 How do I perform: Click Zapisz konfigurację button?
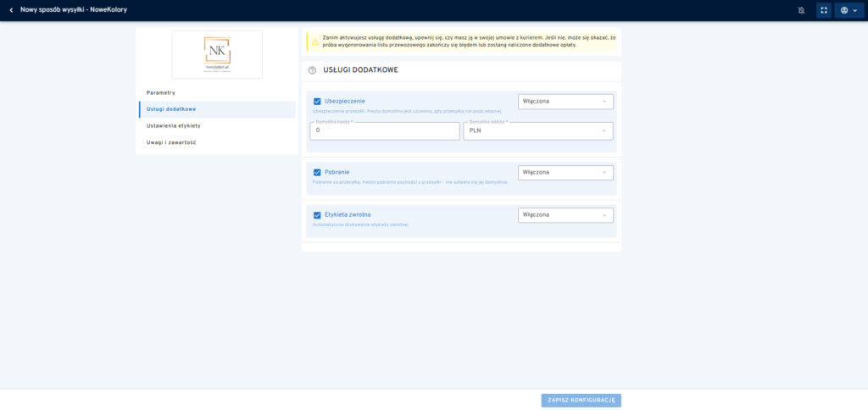pyautogui.click(x=581, y=400)
